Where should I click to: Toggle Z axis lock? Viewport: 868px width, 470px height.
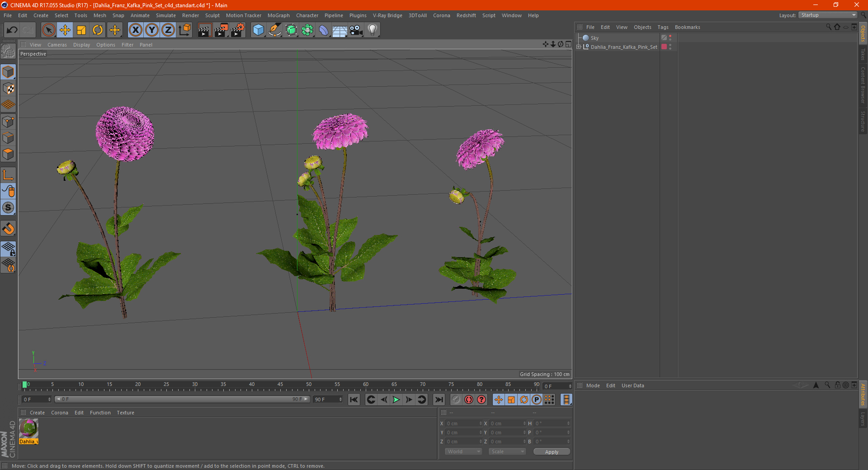tap(168, 30)
